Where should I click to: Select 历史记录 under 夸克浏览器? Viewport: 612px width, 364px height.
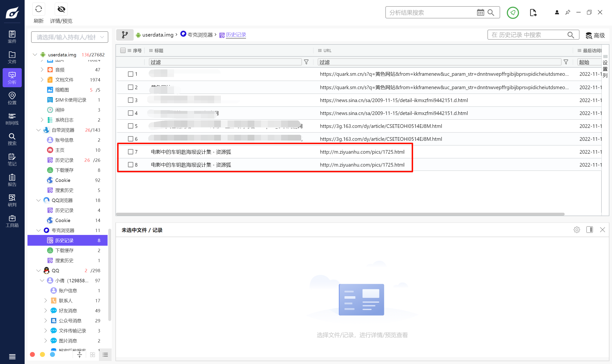pyautogui.click(x=67, y=240)
